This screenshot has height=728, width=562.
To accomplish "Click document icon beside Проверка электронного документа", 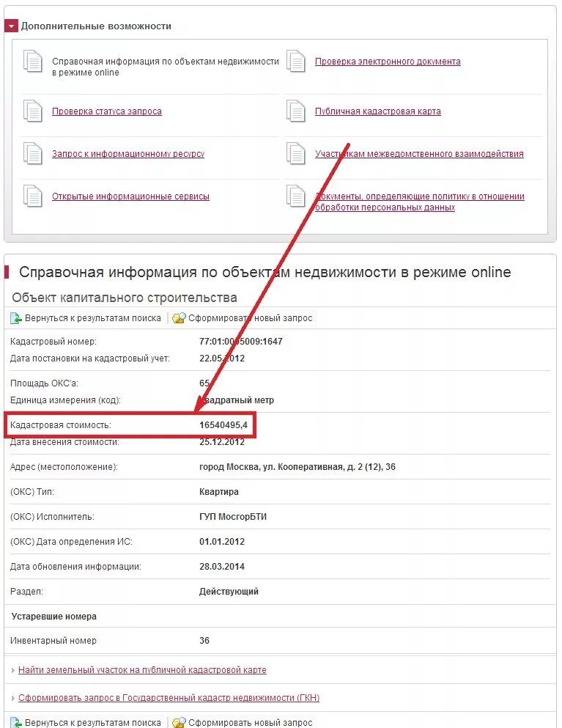I will tap(296, 62).
